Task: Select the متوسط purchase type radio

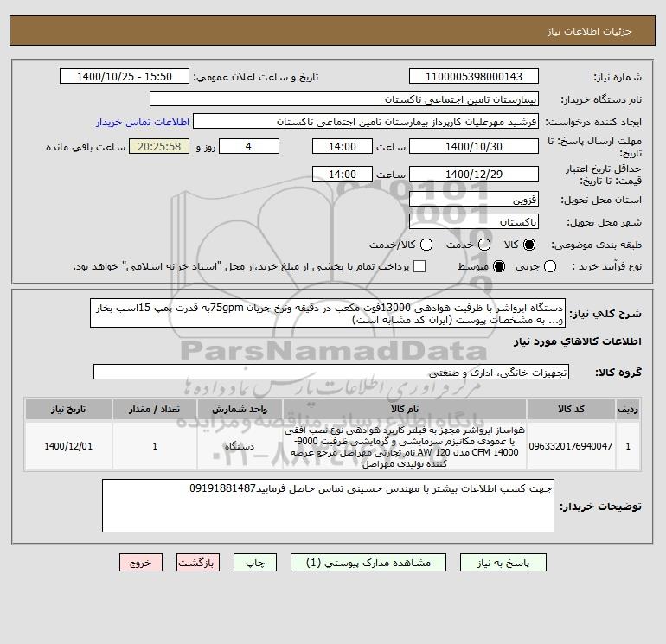Action: pos(499,266)
